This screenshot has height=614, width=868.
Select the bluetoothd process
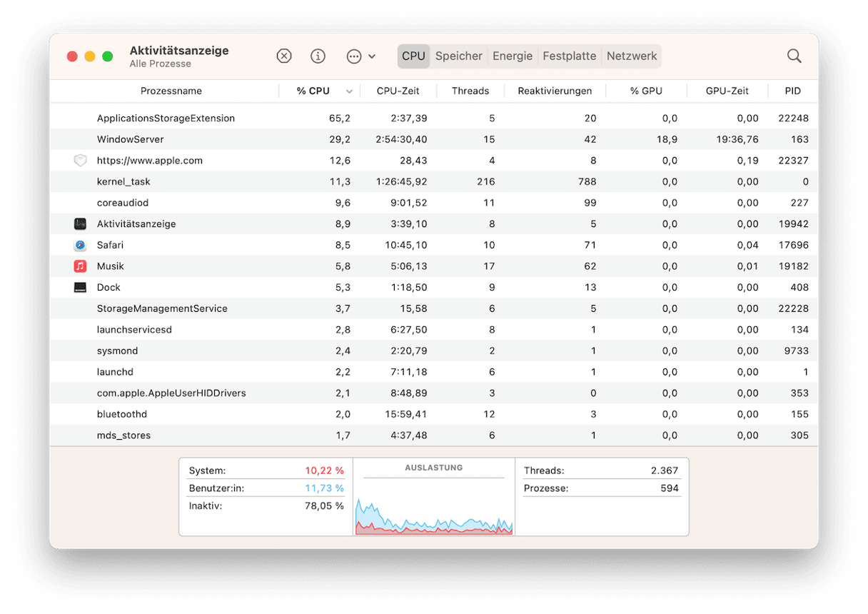point(122,414)
